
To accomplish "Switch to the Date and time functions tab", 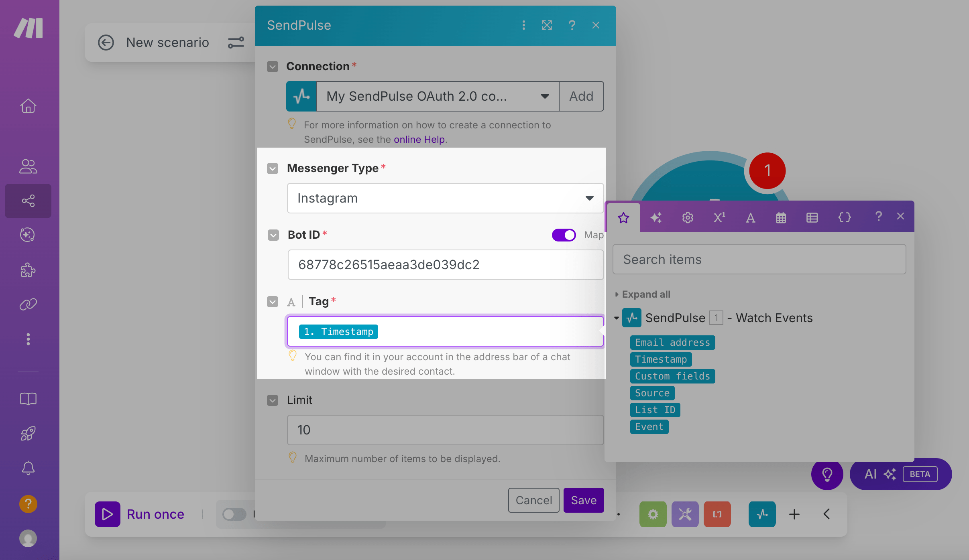I will [781, 218].
